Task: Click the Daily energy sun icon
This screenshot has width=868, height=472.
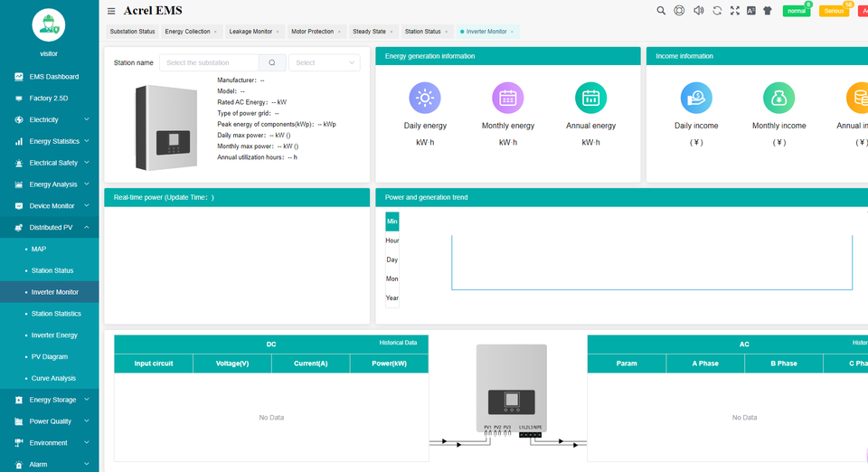Action: click(x=425, y=98)
